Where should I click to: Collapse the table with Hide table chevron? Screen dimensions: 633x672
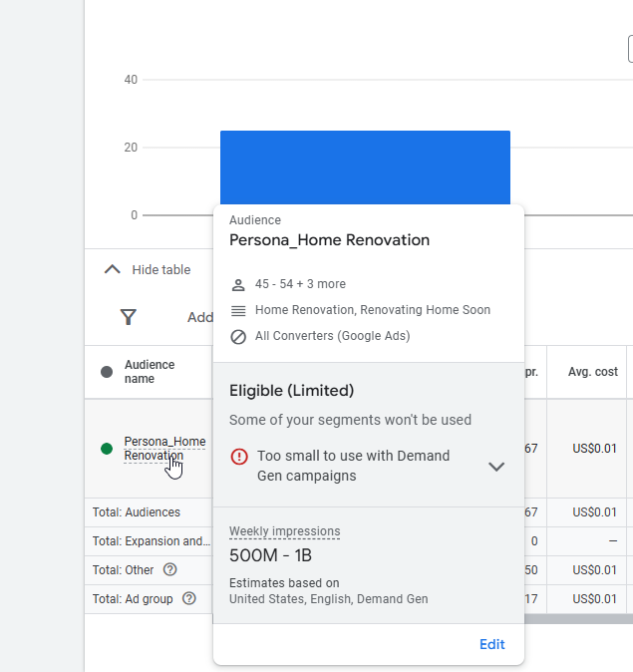(x=113, y=269)
